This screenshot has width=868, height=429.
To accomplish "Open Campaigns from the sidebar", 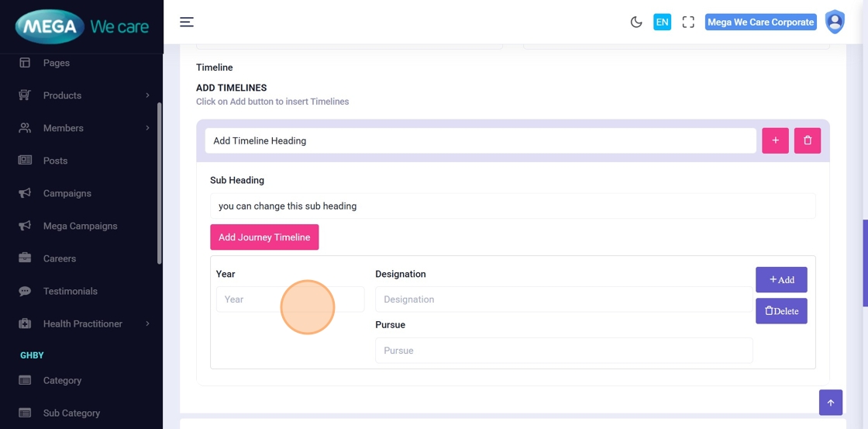I will (67, 193).
